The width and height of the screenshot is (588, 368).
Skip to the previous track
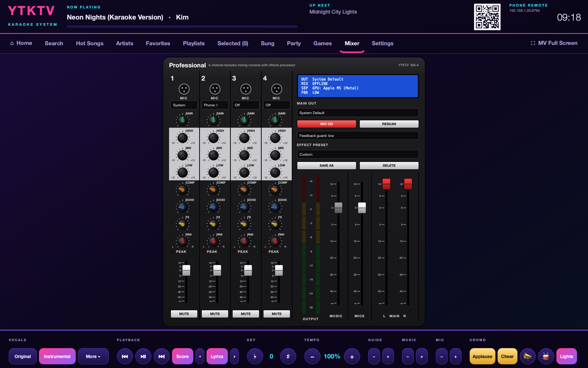(x=125, y=356)
